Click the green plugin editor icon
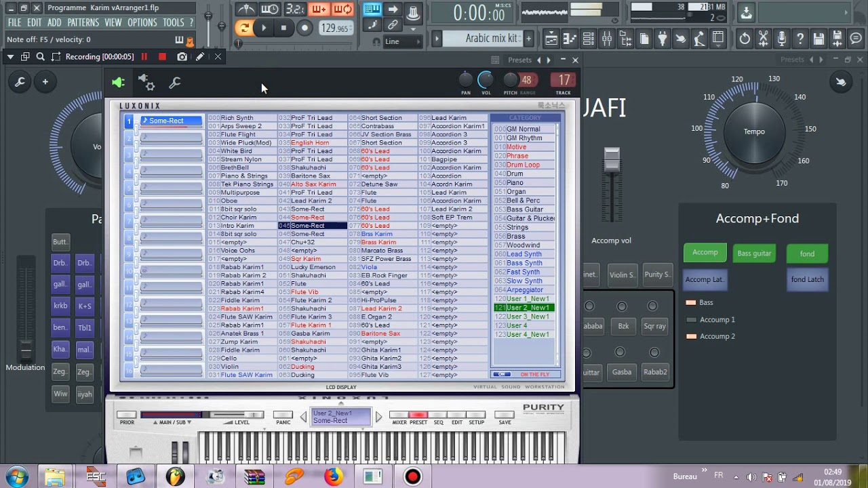The image size is (868, 488). click(119, 83)
